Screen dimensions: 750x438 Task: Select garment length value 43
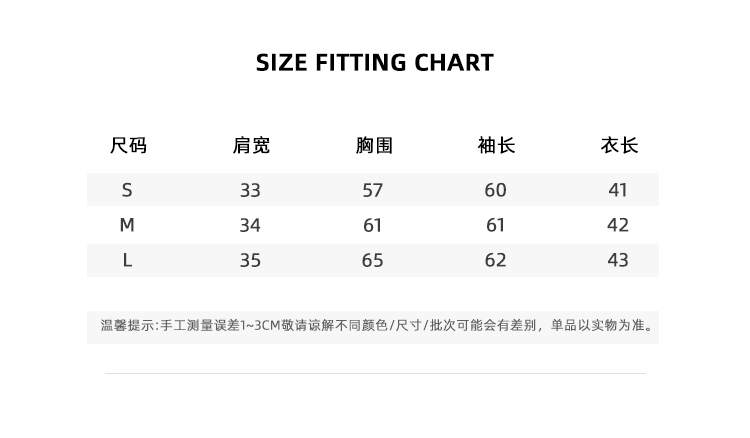click(618, 260)
